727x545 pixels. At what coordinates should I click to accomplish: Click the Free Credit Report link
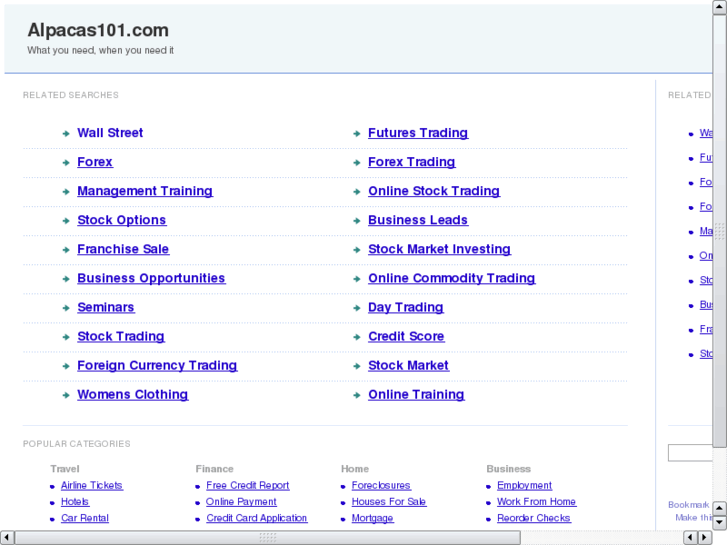tap(248, 486)
